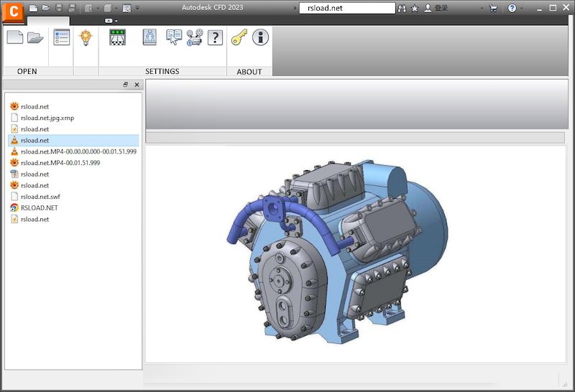
Task: Click the second Save disk icon in title bar
Action: (72, 8)
